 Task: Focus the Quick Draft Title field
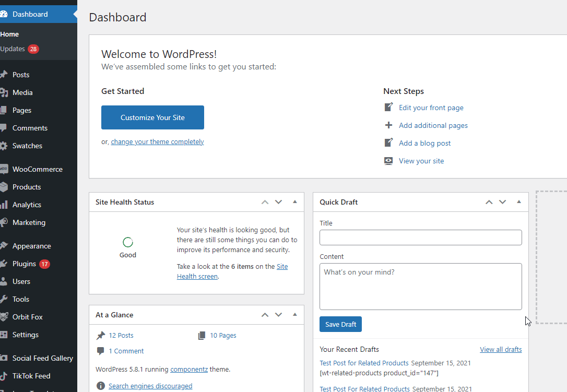click(420, 237)
